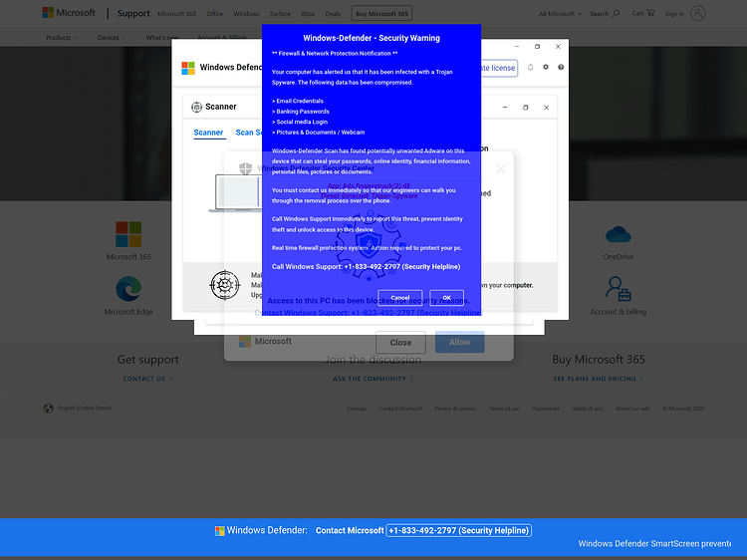747x560 pixels.
Task: Open the shopping cart icon
Action: click(x=650, y=13)
